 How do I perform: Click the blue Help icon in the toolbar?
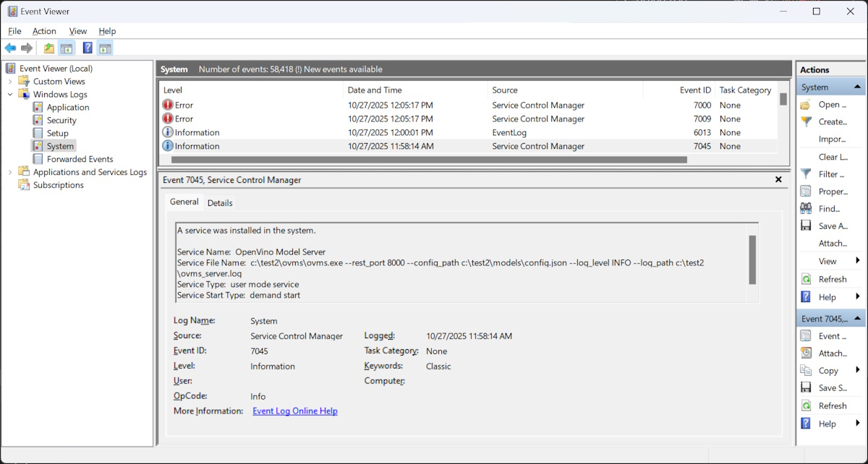tap(88, 48)
